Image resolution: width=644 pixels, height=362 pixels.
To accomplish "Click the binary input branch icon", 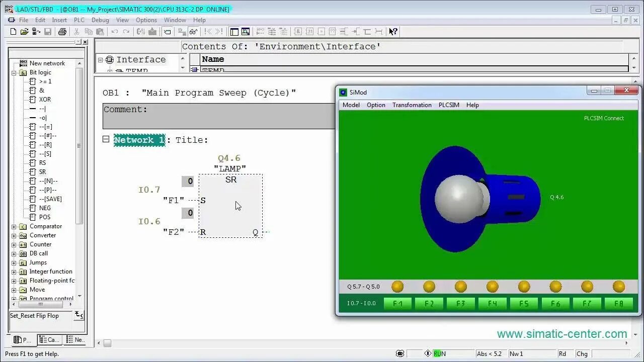I will pyautogui.click(x=344, y=32).
